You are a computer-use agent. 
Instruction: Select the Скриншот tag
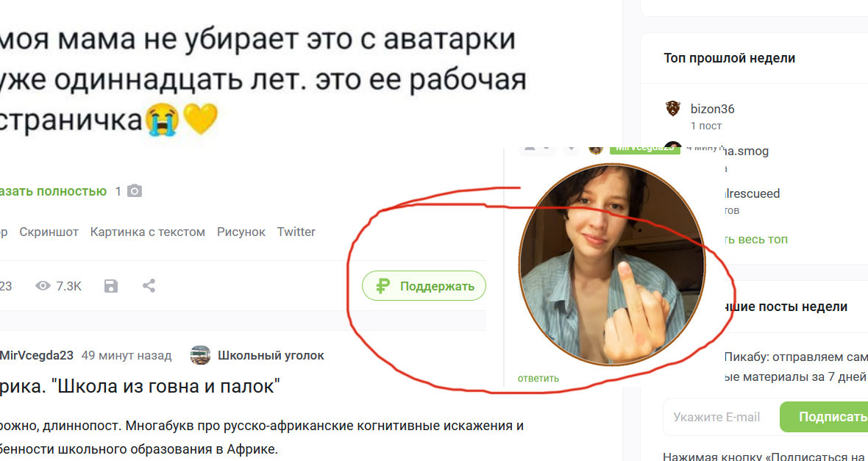(49, 232)
